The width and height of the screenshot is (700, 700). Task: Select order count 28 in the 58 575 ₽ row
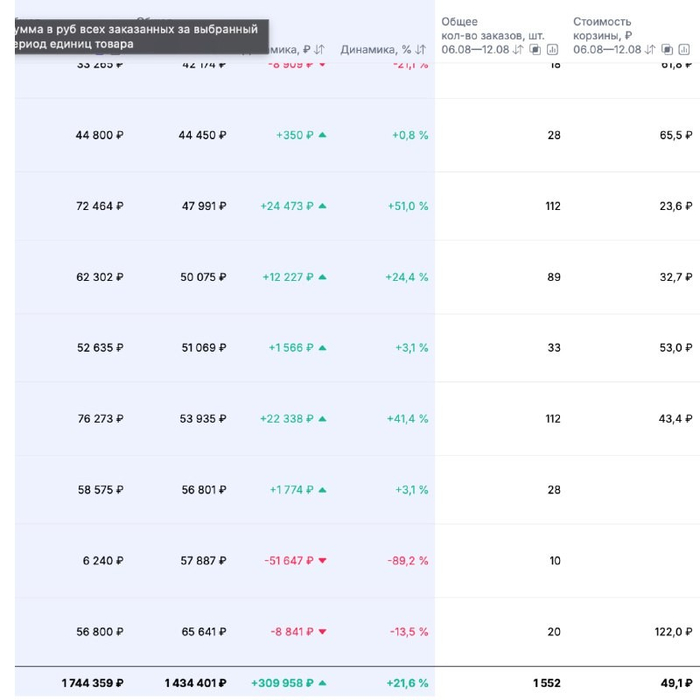pos(554,490)
